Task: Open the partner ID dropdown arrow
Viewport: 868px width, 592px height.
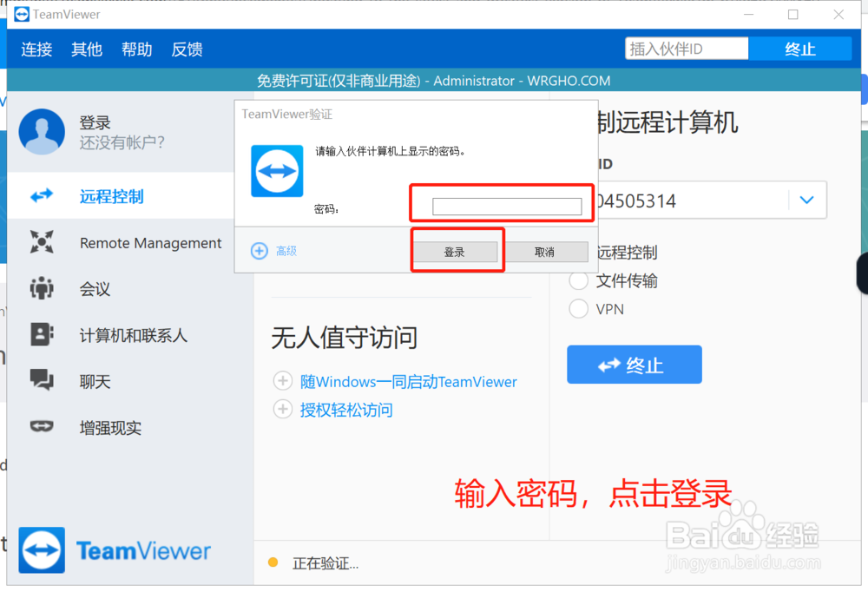Action: (x=806, y=200)
